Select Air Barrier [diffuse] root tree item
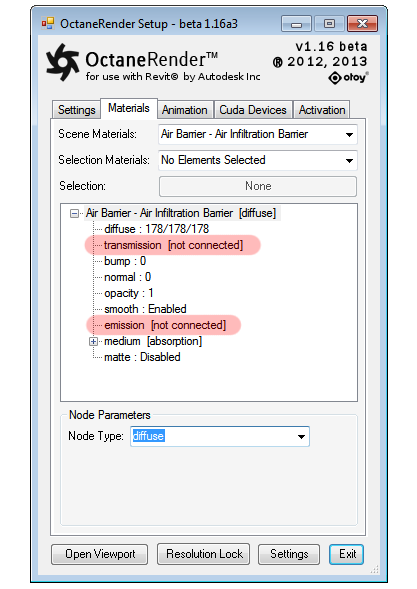 [181, 213]
